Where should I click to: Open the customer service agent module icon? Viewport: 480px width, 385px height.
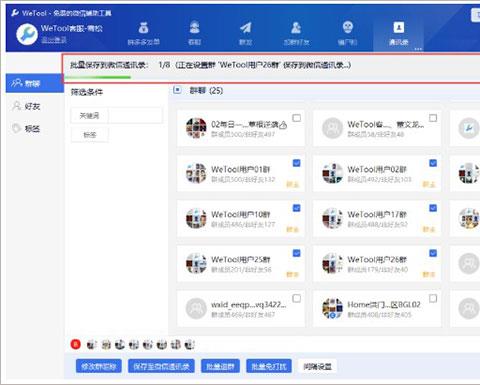click(x=195, y=27)
